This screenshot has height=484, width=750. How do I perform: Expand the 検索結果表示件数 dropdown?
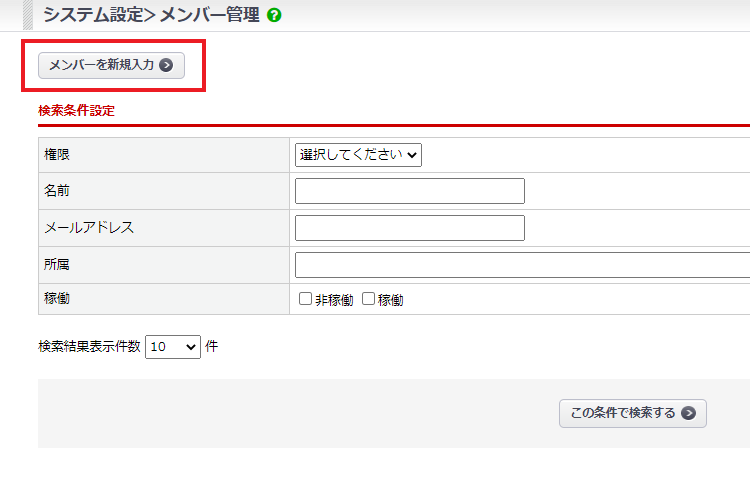tap(173, 347)
